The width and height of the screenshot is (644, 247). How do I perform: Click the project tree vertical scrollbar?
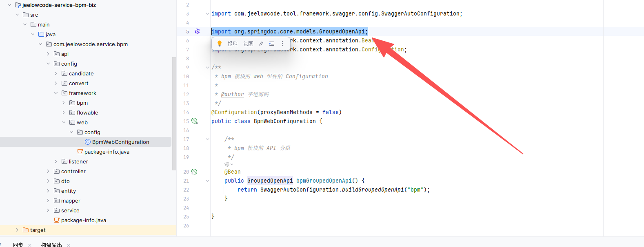coord(174,114)
